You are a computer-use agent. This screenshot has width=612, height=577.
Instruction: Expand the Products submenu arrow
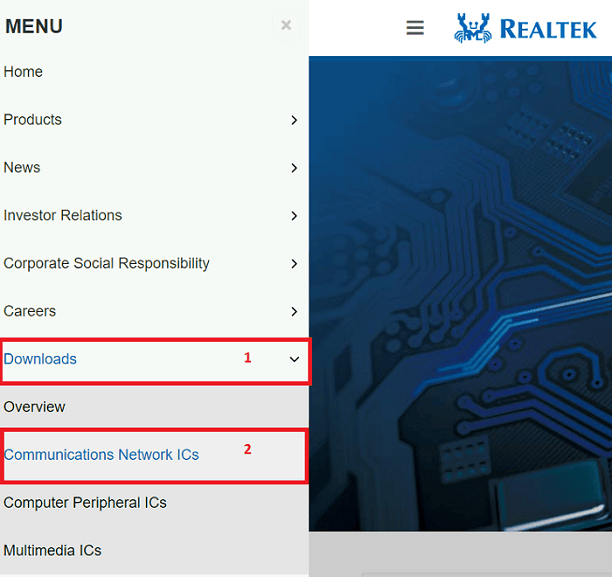[294, 120]
